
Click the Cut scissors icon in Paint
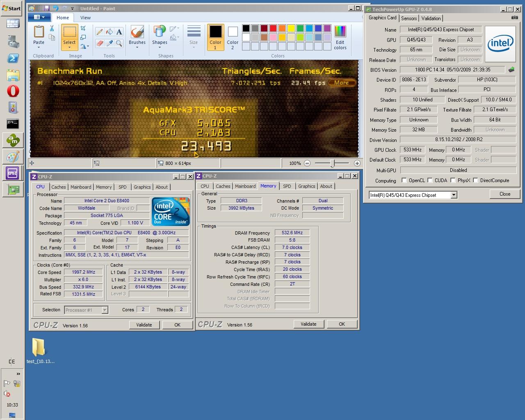(x=52, y=28)
